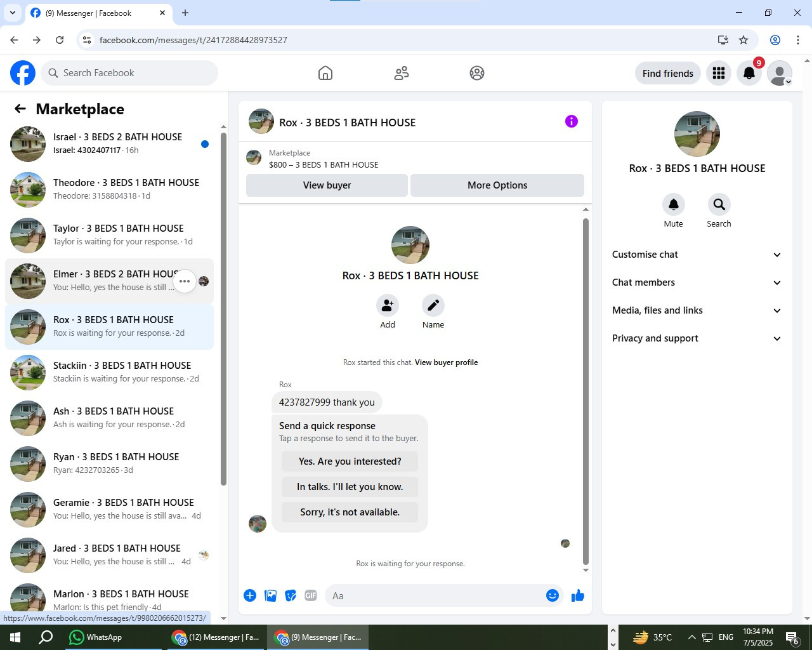Image resolution: width=812 pixels, height=650 pixels.
Task: Reload the page in browser toolbar
Action: [x=60, y=40]
